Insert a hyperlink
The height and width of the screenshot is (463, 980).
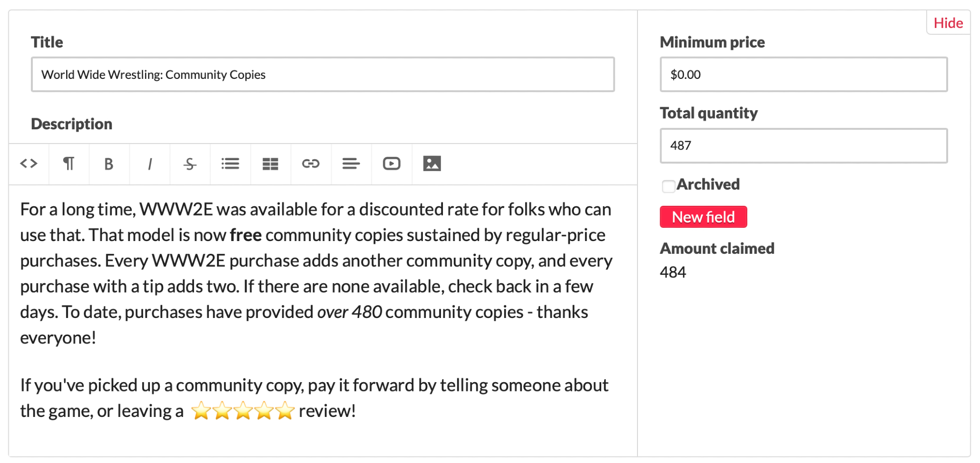point(311,164)
